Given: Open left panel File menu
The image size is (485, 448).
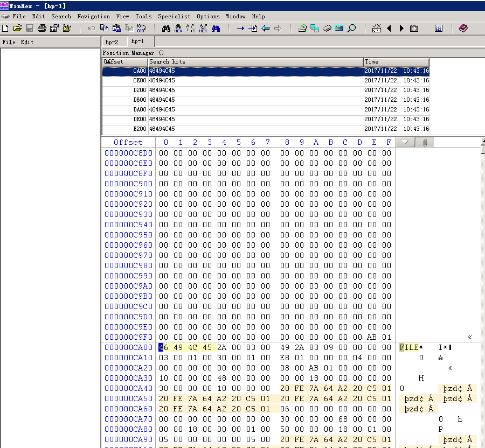Looking at the screenshot, I should coord(9,42).
